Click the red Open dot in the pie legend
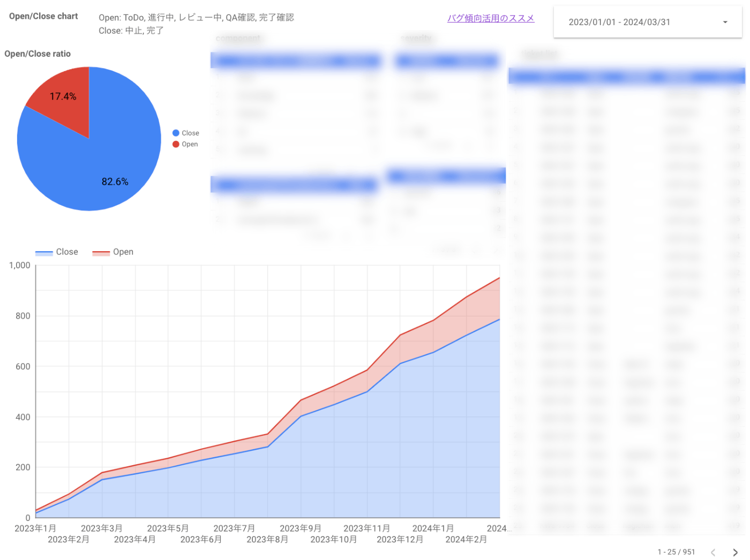The image size is (750, 560). tap(175, 144)
